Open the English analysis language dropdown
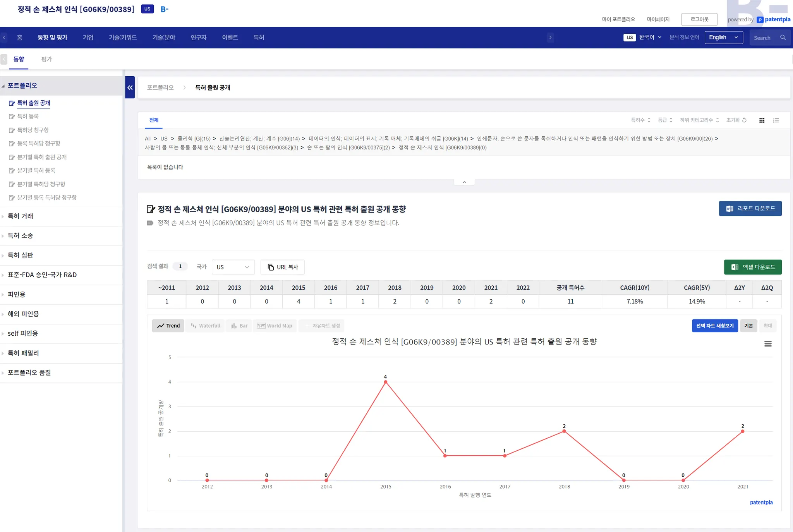This screenshot has width=793, height=532. tap(723, 38)
